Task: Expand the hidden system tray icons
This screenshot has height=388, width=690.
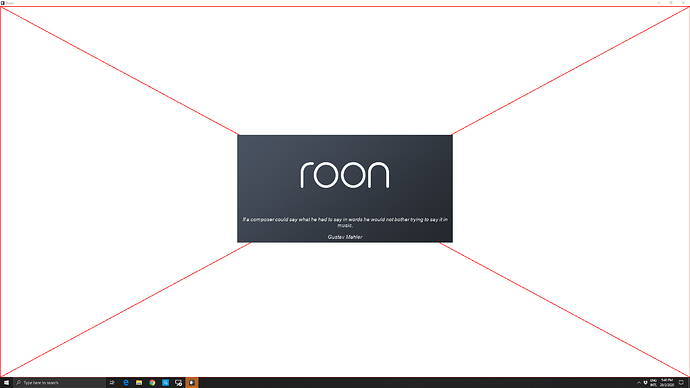Action: 639,383
